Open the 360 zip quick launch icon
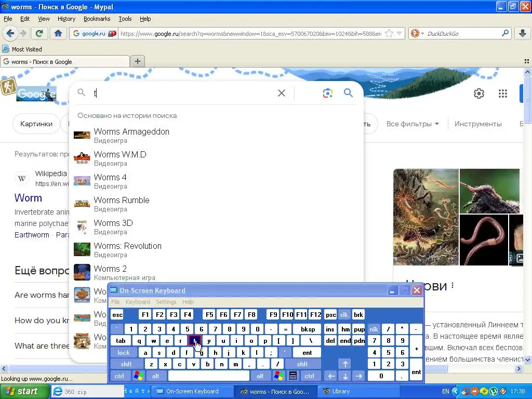Image resolution: width=532 pixels, height=399 pixels. tap(58, 392)
